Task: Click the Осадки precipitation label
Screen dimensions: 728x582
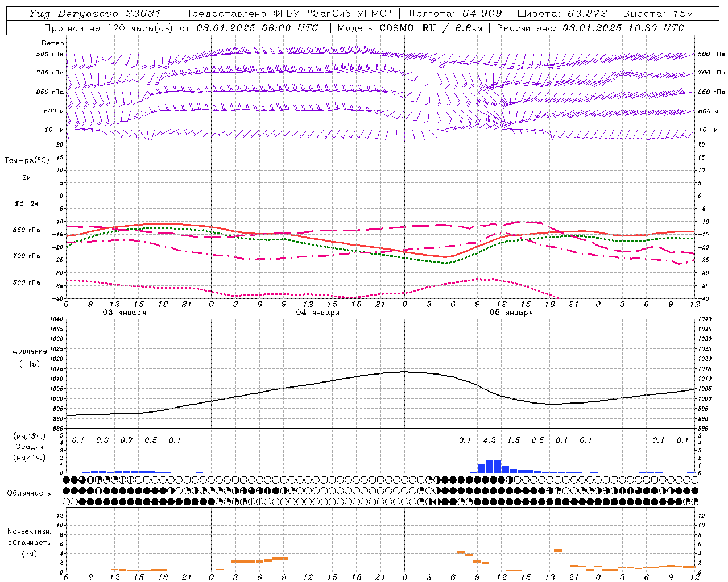Action: 29,447
